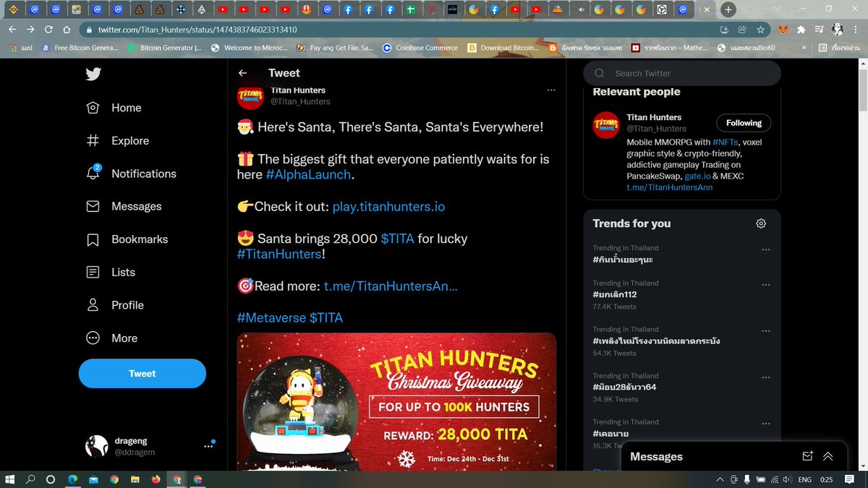Open the MetaMask fox extension
868x488 pixels.
coord(783,30)
